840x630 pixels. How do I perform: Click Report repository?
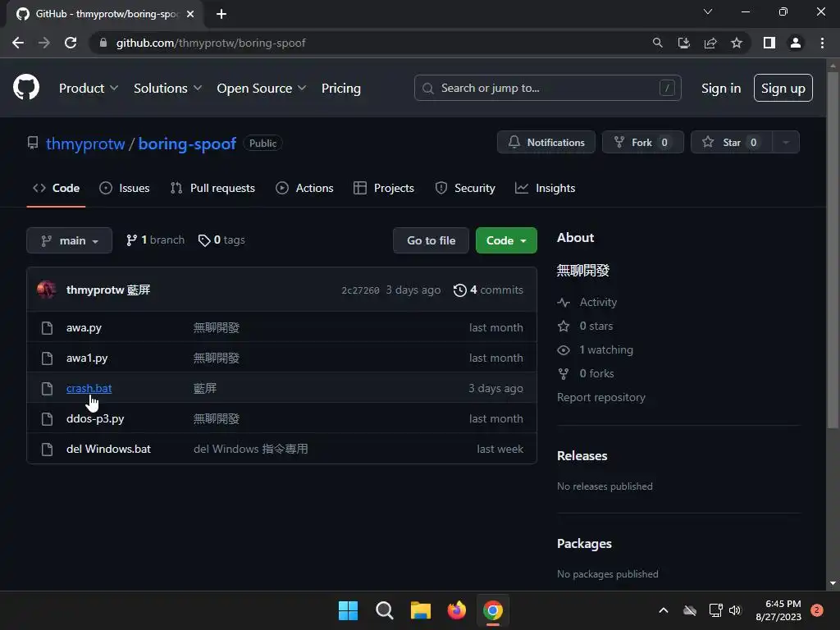pos(601,398)
